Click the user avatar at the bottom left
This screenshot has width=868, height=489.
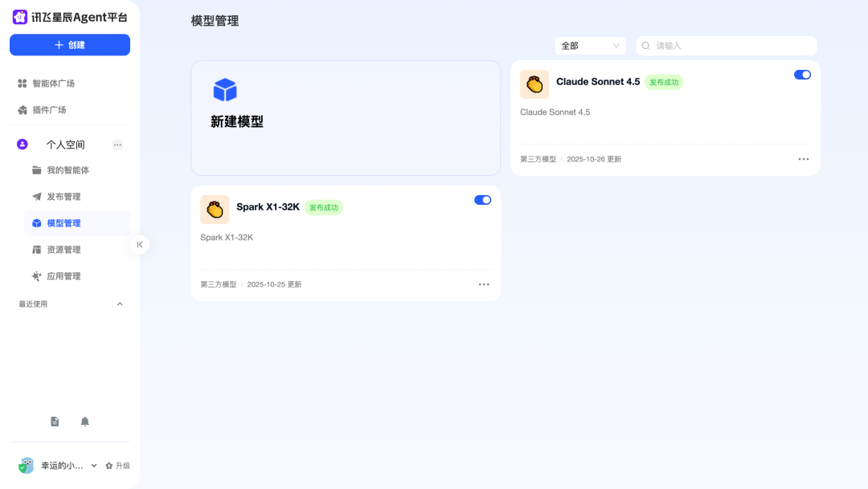tap(26, 465)
